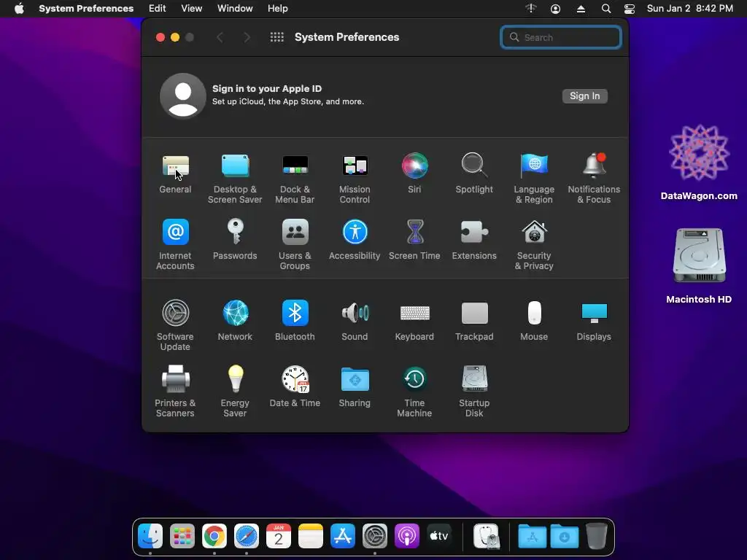The image size is (747, 560).
Task: Open Notes from the Dock
Action: (311, 536)
